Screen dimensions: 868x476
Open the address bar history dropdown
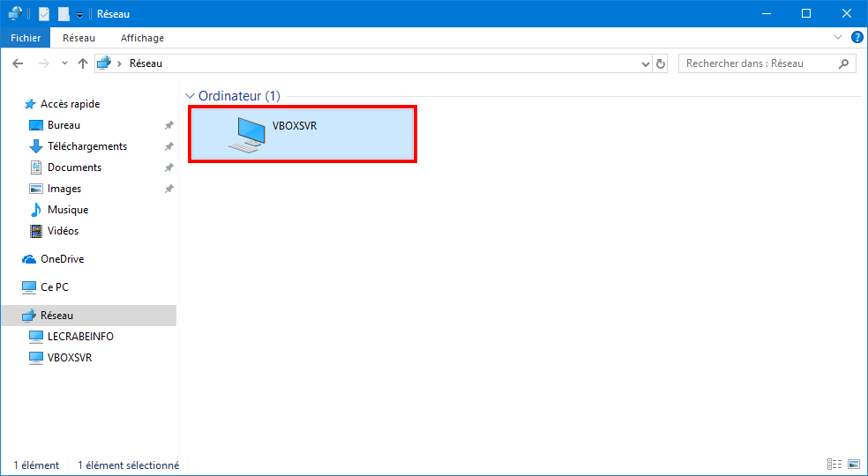point(646,63)
